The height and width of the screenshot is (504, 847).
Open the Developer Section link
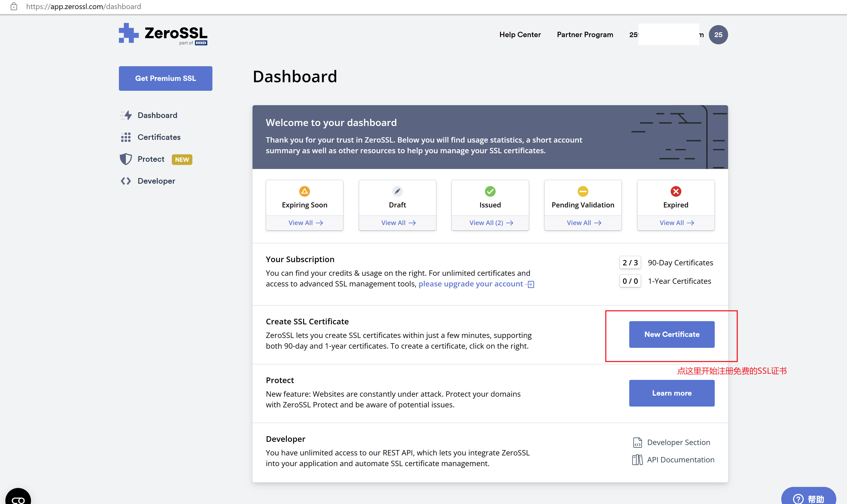coord(678,442)
